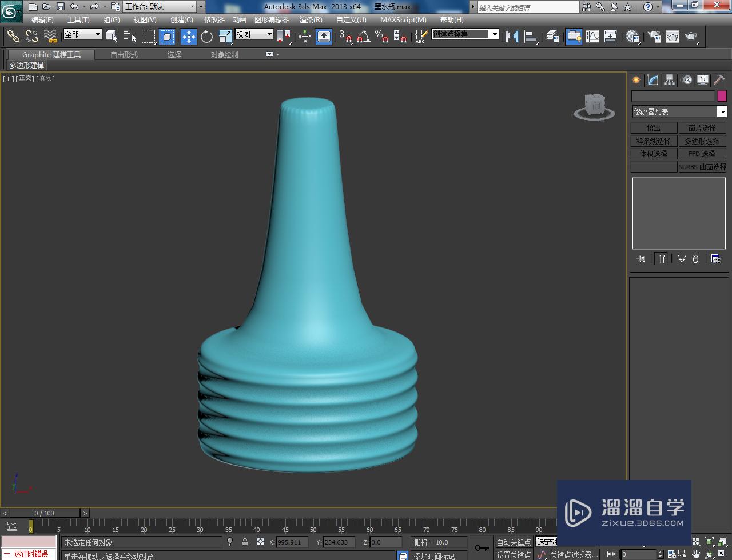Screen dimensions: 732x560
Task: Activate Select and Scale tool
Action: coord(225,37)
